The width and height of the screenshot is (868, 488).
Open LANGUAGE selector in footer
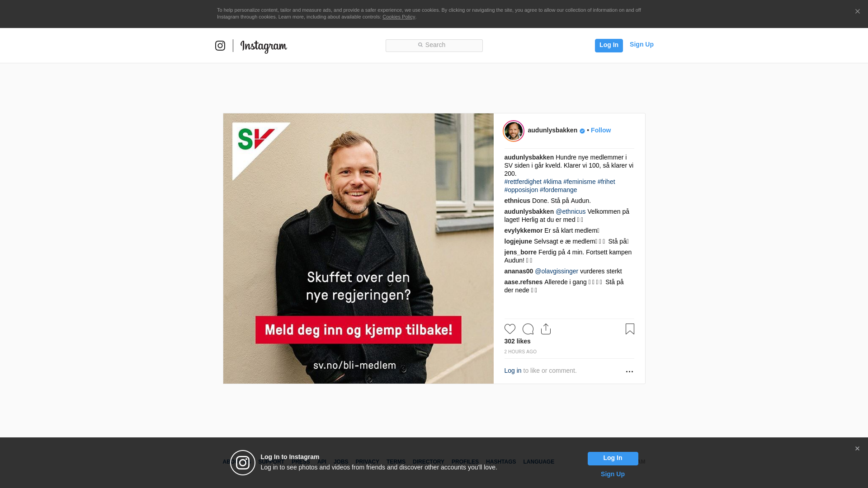tap(538, 462)
